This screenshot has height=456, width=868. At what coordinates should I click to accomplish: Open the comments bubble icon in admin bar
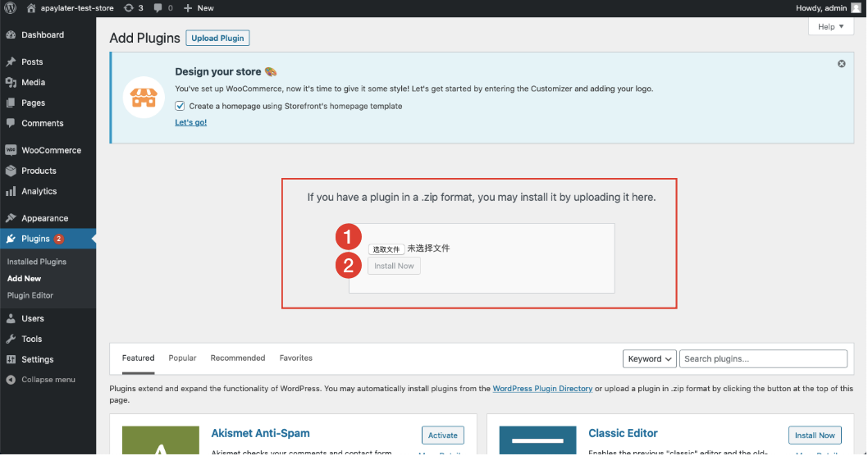(158, 7)
